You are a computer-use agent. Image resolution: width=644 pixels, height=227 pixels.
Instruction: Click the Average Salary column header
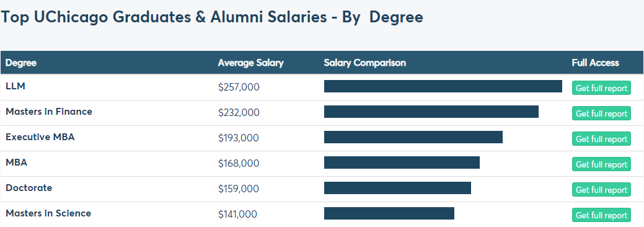[x=250, y=63]
